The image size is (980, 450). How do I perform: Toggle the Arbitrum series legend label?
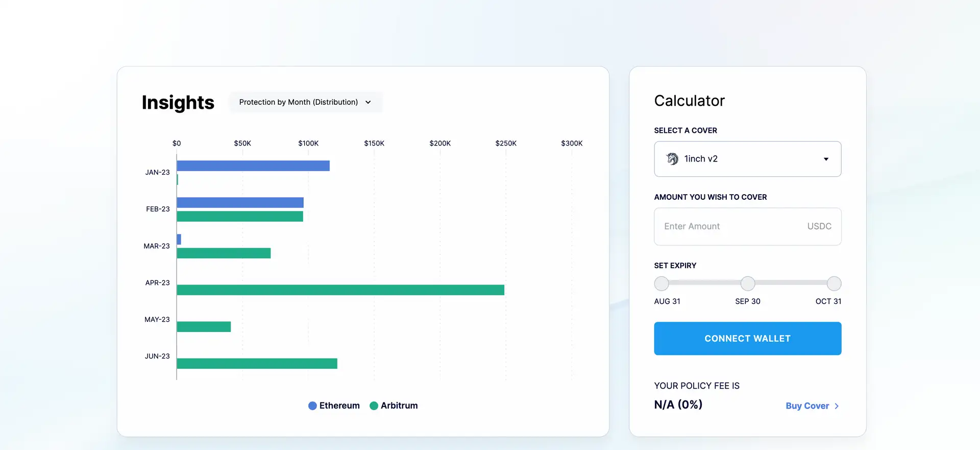tap(399, 406)
